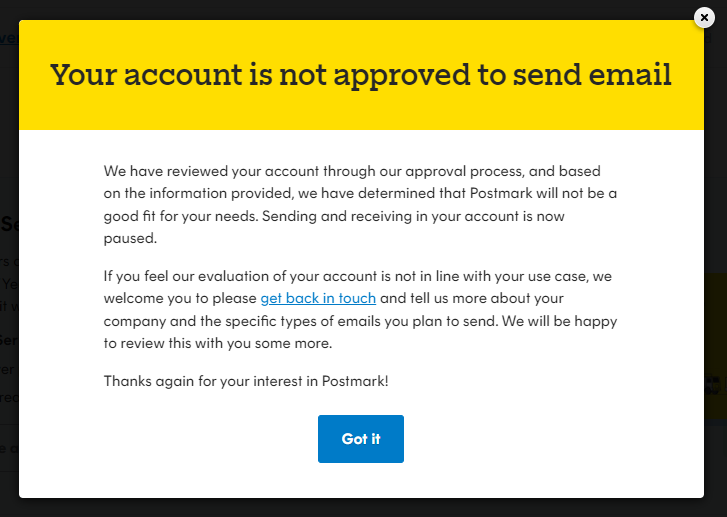Close the dialog with the X icon

704,17
